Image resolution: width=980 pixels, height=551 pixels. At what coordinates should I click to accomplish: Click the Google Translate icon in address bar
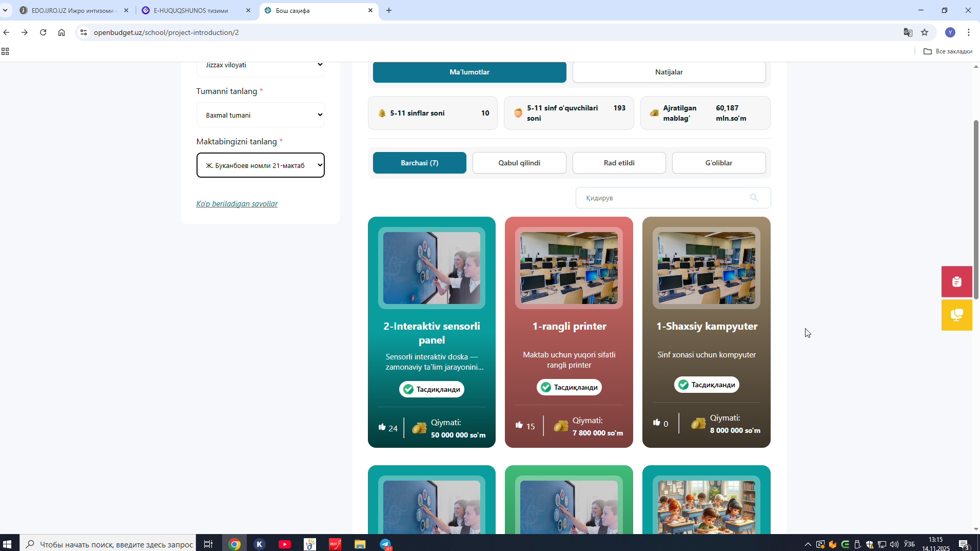coord(908,32)
